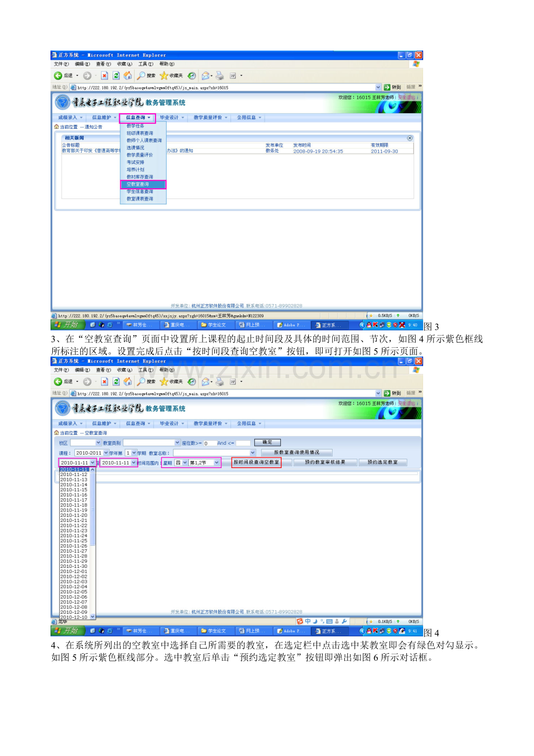The image size is (534, 756).
Task: Expand the 校区 campus dropdown
Action: (98, 443)
